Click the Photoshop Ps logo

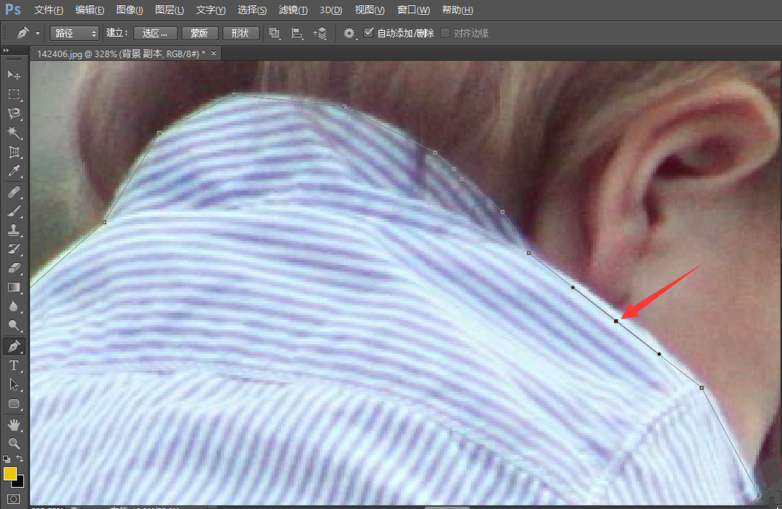pyautogui.click(x=13, y=9)
